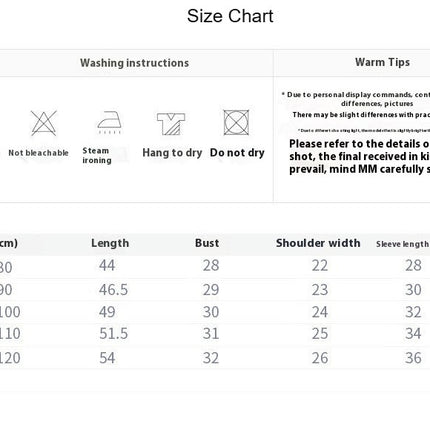This screenshot has height=430, width=430.
Task: Click the Hang to dry label text
Action: click(172, 153)
